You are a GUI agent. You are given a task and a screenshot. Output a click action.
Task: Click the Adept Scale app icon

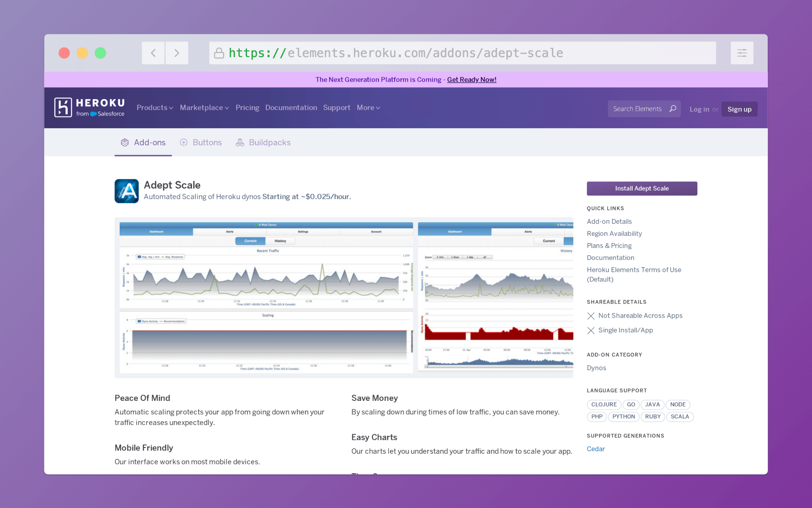click(126, 191)
